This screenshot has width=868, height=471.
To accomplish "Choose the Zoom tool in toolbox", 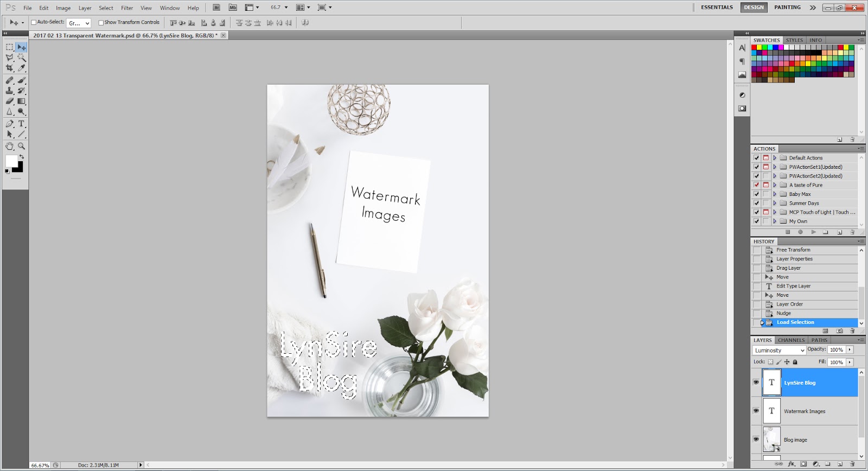I will click(22, 146).
